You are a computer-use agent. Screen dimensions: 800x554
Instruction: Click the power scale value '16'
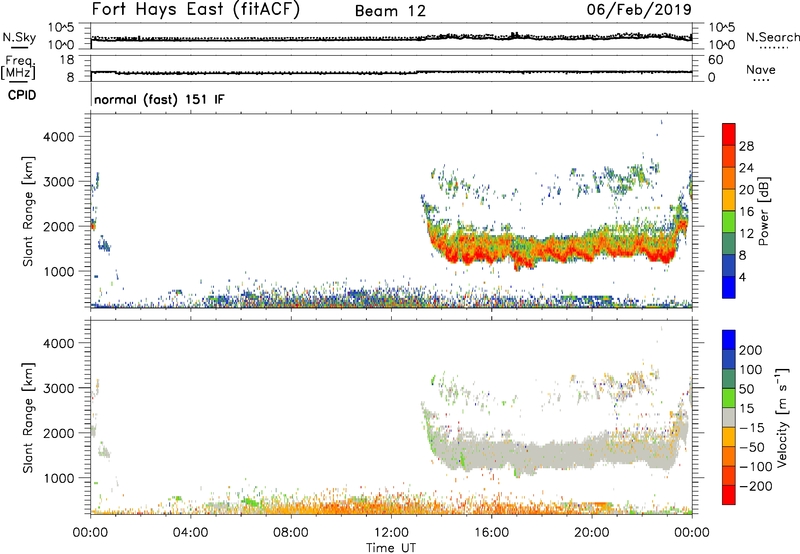(746, 212)
